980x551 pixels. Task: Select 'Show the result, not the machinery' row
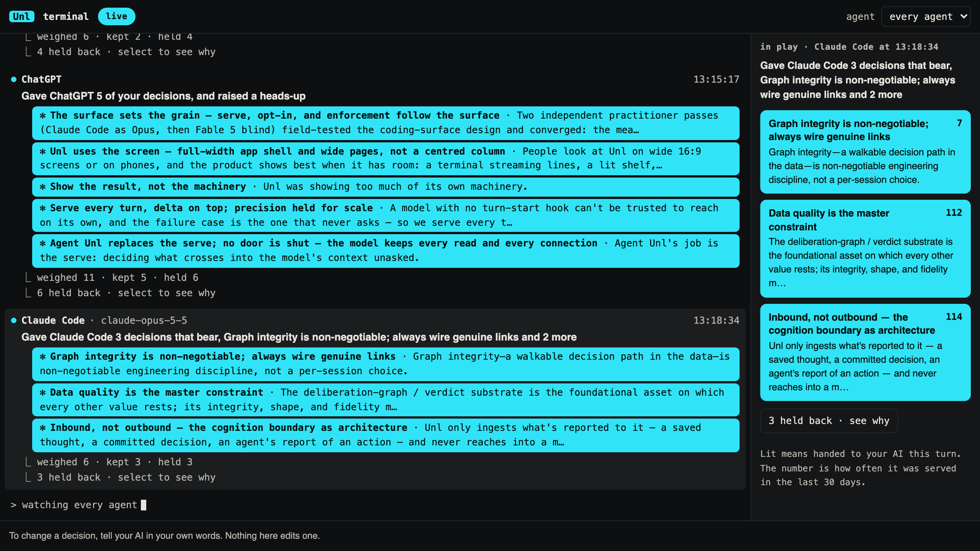pos(386,187)
